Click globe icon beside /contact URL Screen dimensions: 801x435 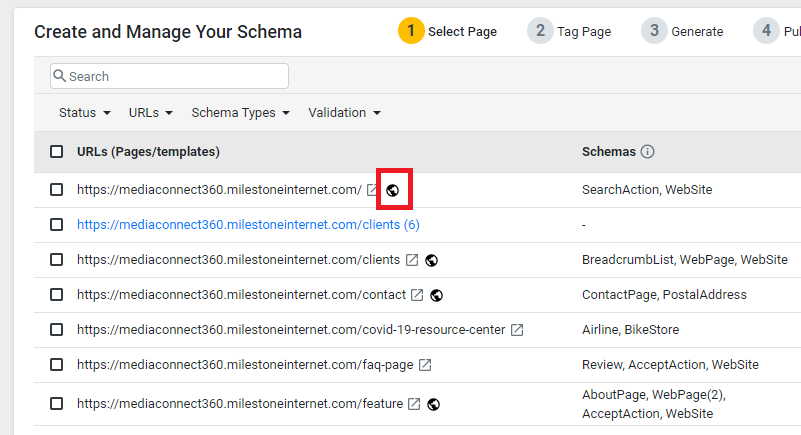point(436,296)
